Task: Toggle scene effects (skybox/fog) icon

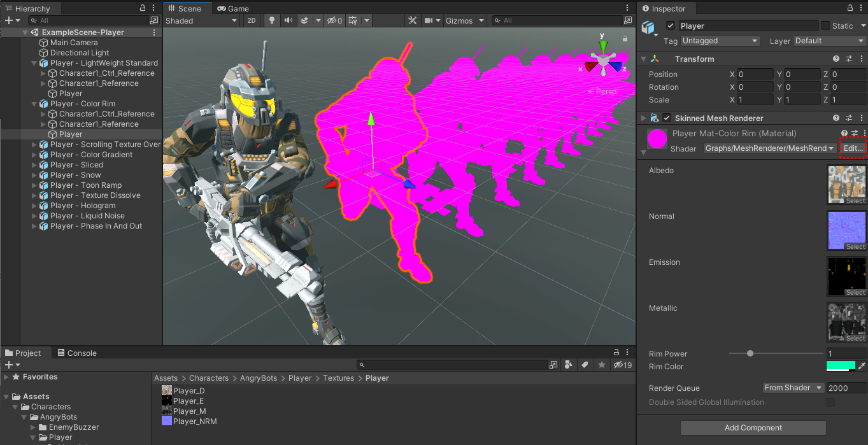Action: pos(304,20)
